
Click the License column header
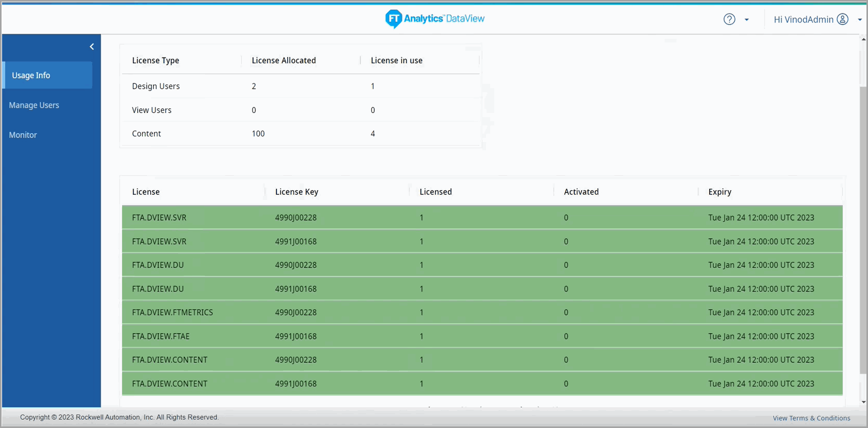(145, 192)
